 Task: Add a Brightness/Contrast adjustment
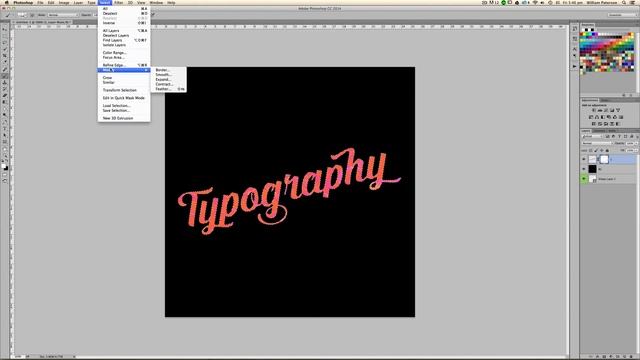pos(594,110)
